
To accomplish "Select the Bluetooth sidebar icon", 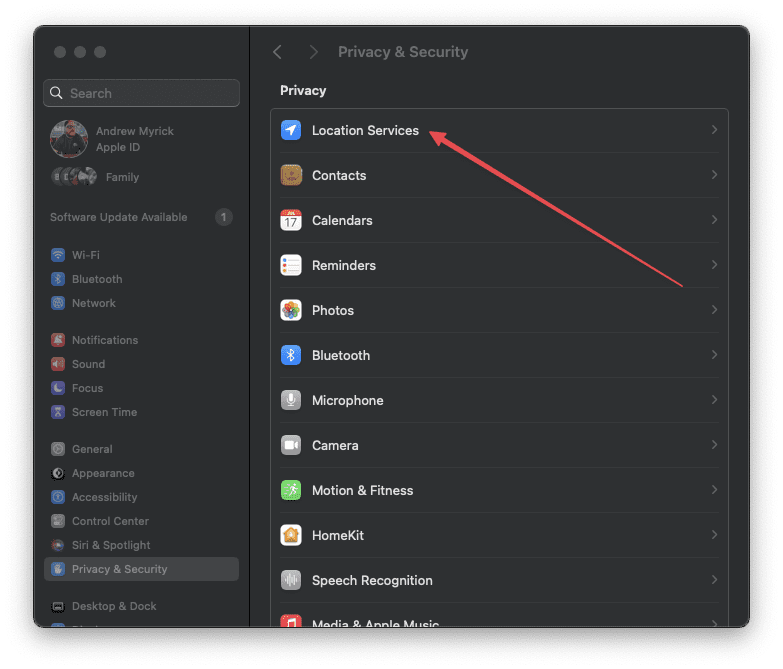I will coord(58,279).
